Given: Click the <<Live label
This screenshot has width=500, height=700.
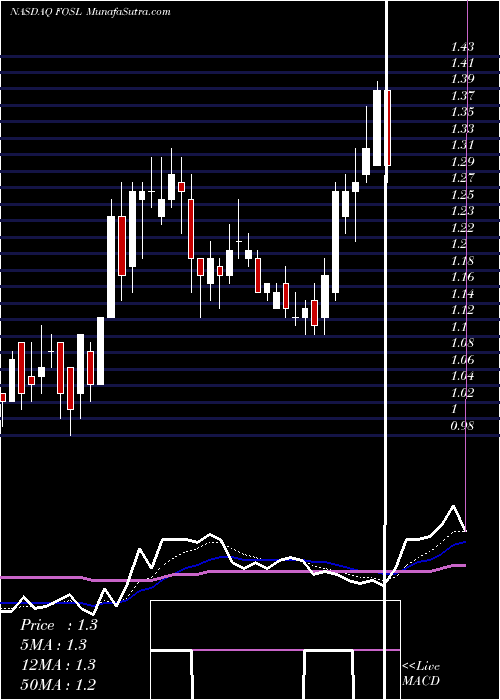Looking at the screenshot, I should 421,667.
